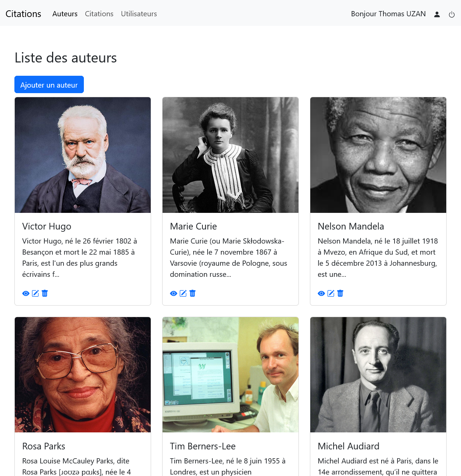Select the Victor Hugo portrait thumbnail
461x476 pixels.
coord(83,155)
